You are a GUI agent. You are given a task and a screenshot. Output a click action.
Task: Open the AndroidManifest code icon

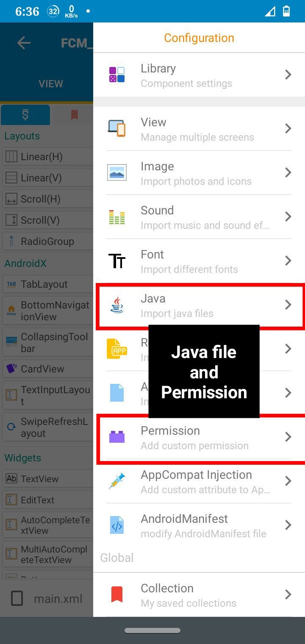(x=117, y=525)
